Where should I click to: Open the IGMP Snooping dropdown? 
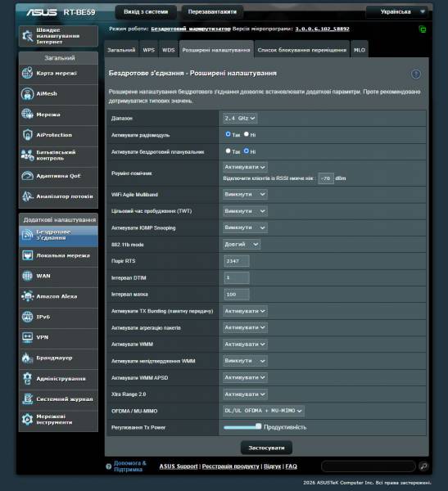245,227
